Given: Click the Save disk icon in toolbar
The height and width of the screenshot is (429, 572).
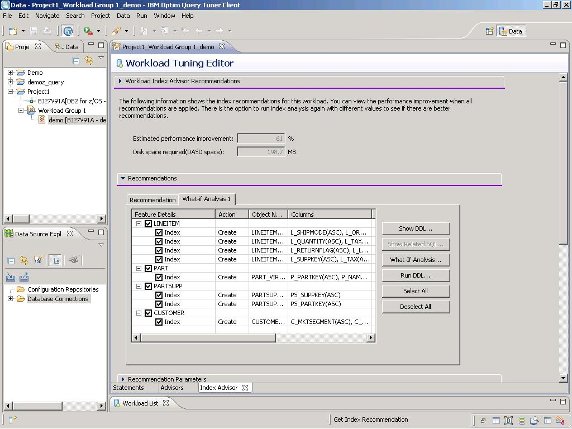Looking at the screenshot, I should click(x=34, y=31).
